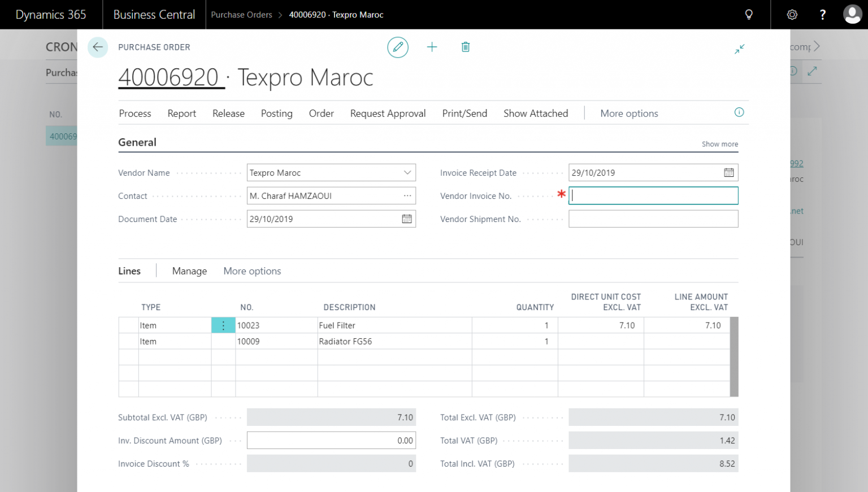Open the Posting menu
The width and height of the screenshot is (868, 492).
click(x=276, y=114)
